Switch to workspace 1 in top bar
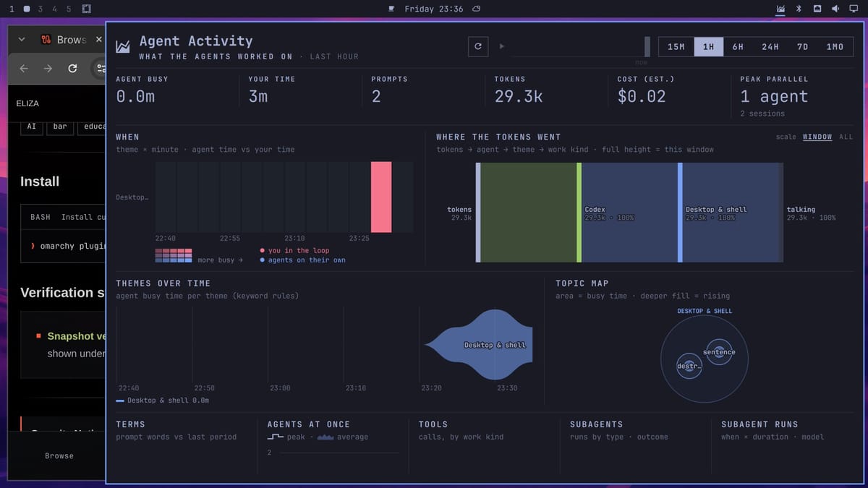Viewport: 868px width, 488px height. pyautogui.click(x=11, y=9)
